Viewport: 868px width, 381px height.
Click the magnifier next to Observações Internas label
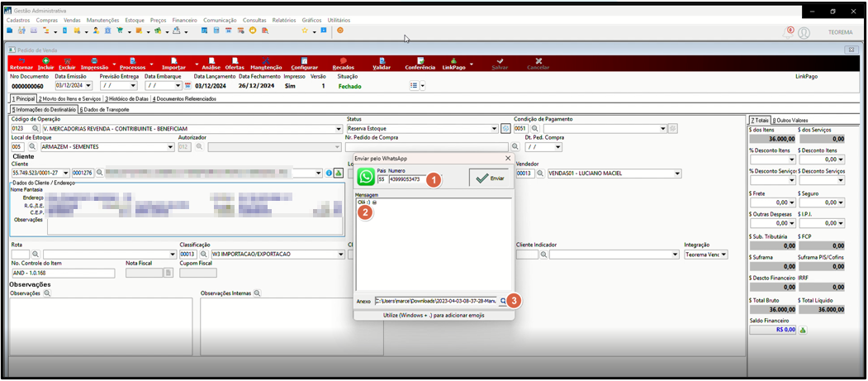tap(257, 293)
